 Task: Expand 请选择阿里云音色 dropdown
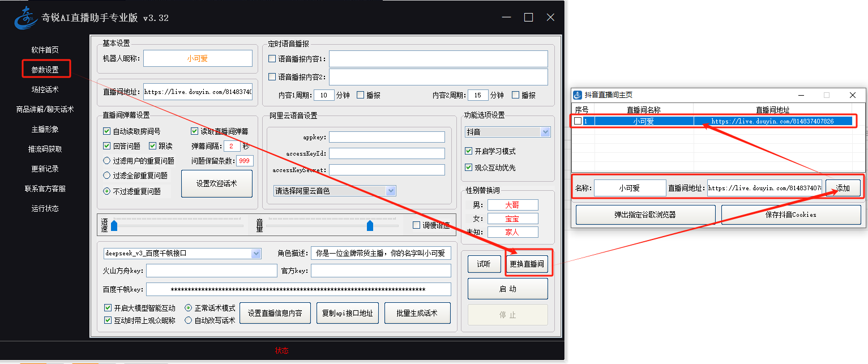(335, 191)
